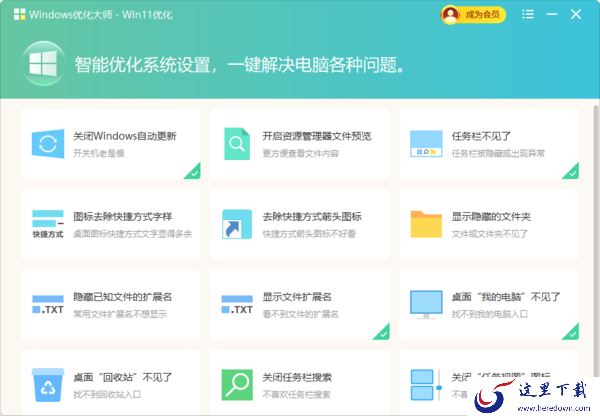Select the 图标去除快捷方式字样 title

[x=123, y=217]
